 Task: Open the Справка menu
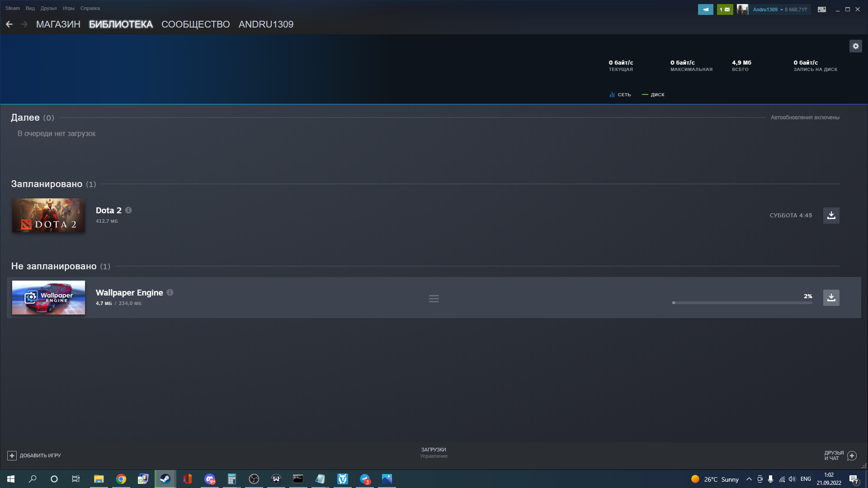[90, 8]
